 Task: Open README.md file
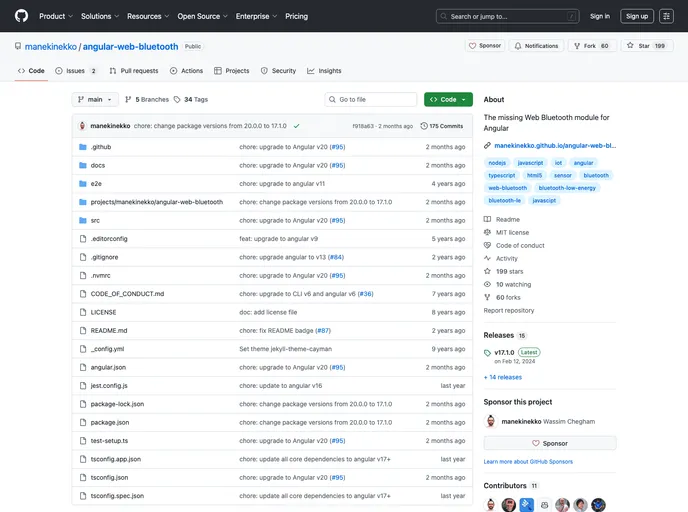(109, 331)
